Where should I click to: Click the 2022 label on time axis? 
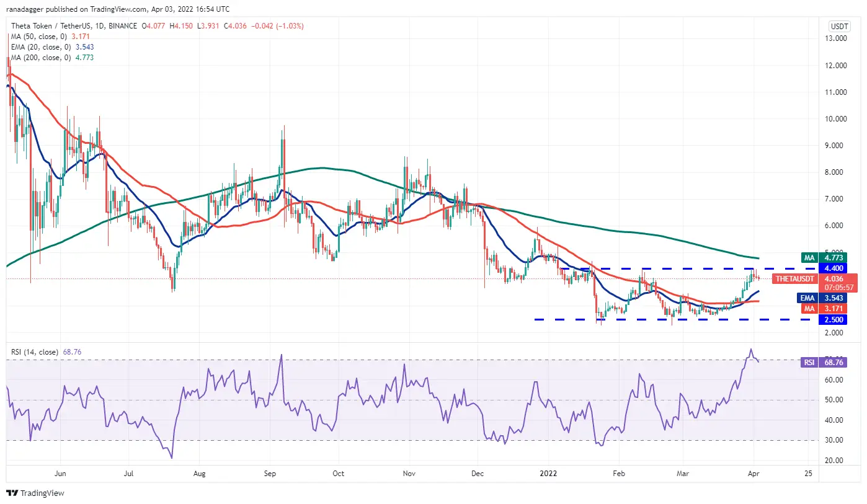pyautogui.click(x=548, y=473)
